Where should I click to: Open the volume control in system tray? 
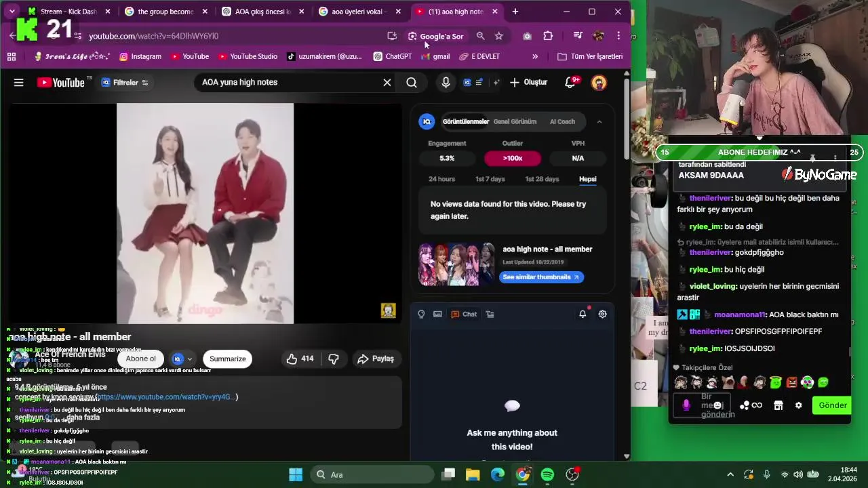click(x=798, y=474)
